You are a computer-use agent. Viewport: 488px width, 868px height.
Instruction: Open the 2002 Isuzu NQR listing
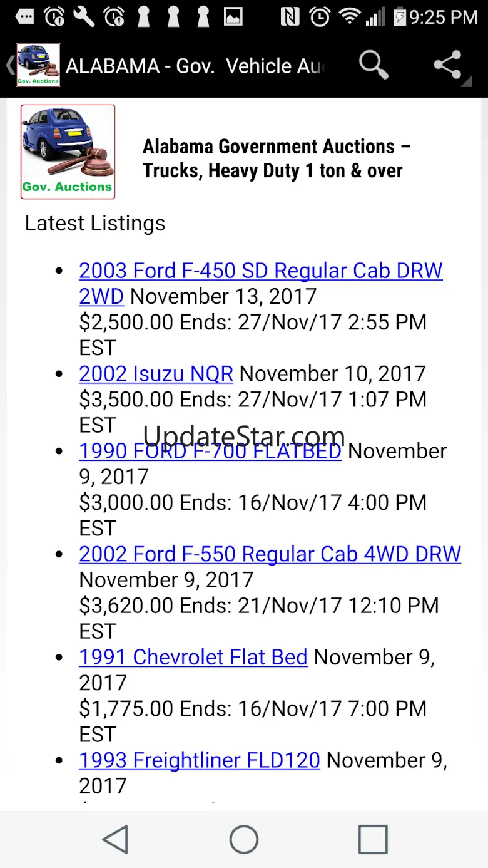coord(156,374)
